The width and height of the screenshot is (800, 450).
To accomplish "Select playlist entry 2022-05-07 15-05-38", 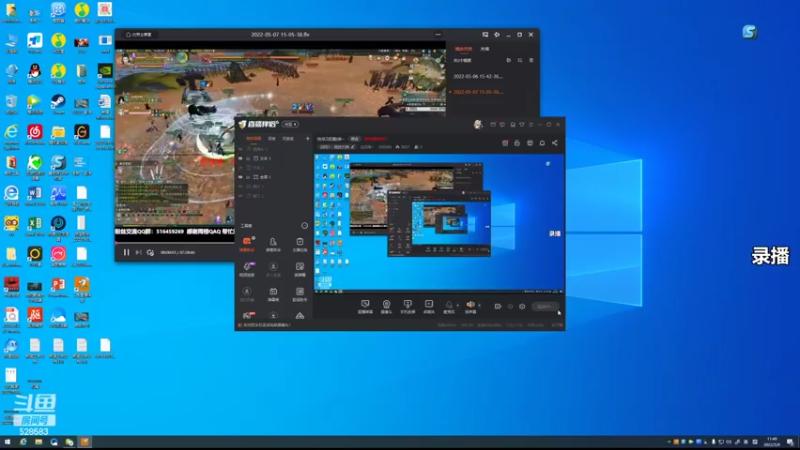I will (478, 92).
